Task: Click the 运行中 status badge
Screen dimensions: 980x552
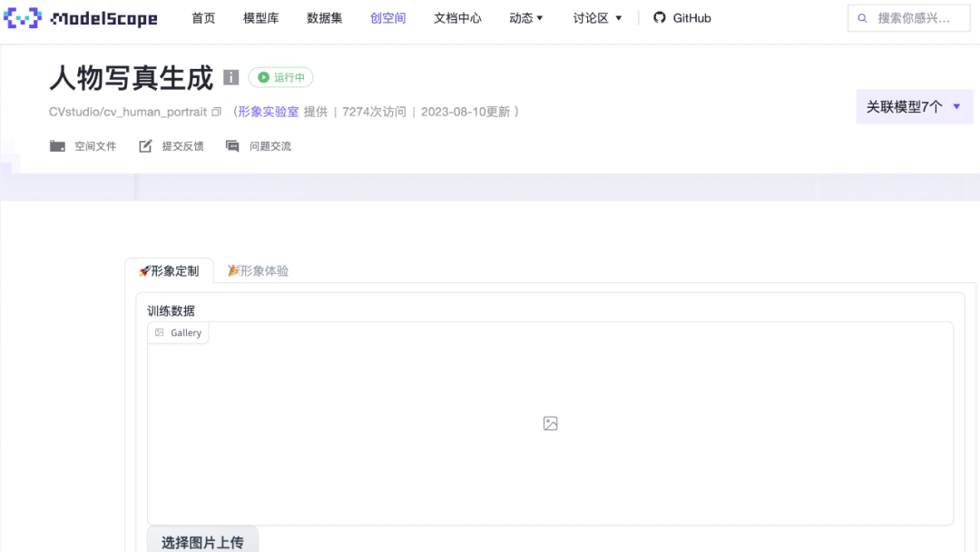Action: pyautogui.click(x=280, y=77)
